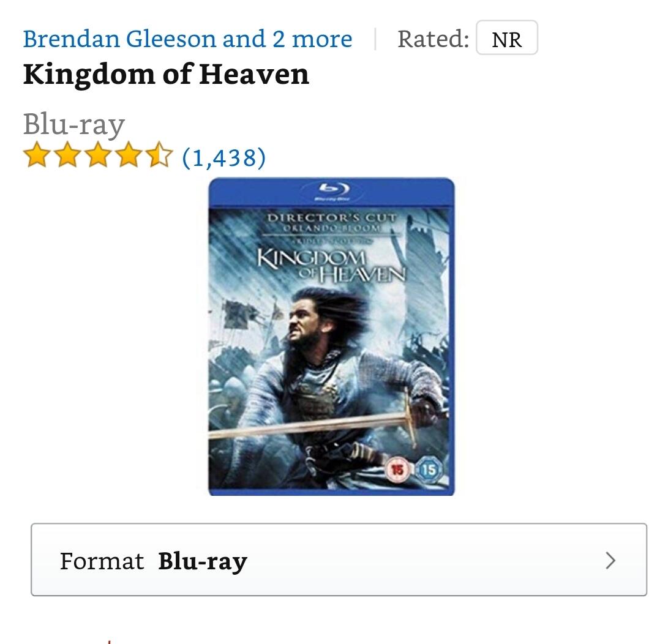The height and width of the screenshot is (644, 649).
Task: Click the Director's Cut text on cover
Action: [332, 218]
